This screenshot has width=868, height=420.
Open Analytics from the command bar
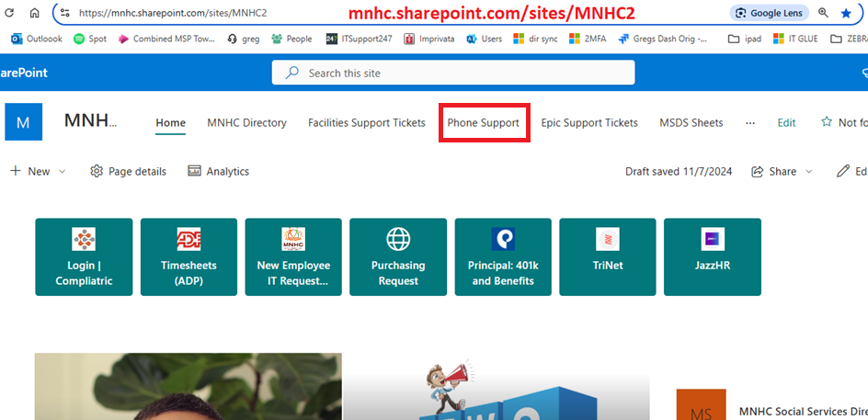[219, 171]
